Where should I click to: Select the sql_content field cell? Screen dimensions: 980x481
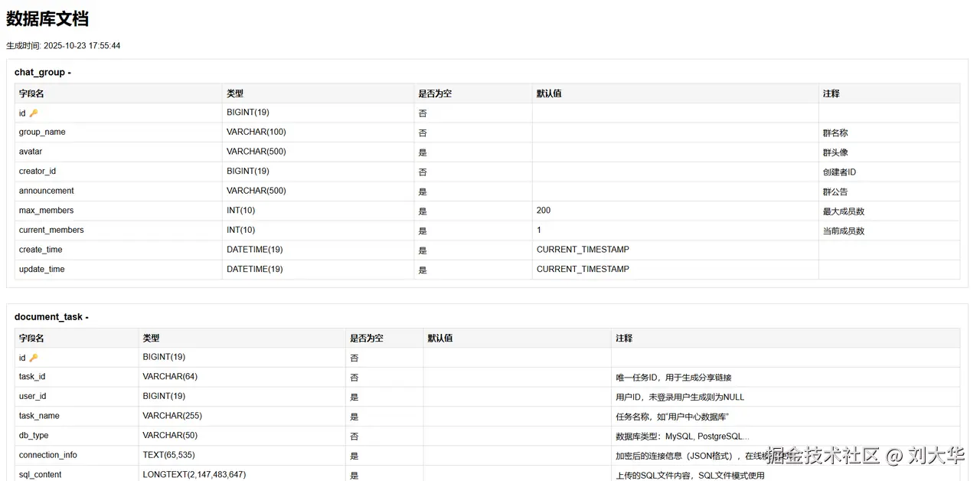[77, 474]
